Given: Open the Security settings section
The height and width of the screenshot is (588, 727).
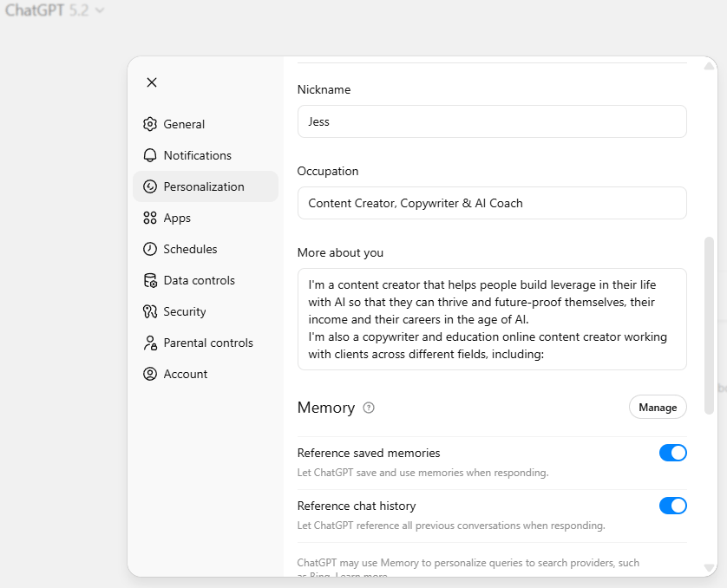Looking at the screenshot, I should coord(206,311).
